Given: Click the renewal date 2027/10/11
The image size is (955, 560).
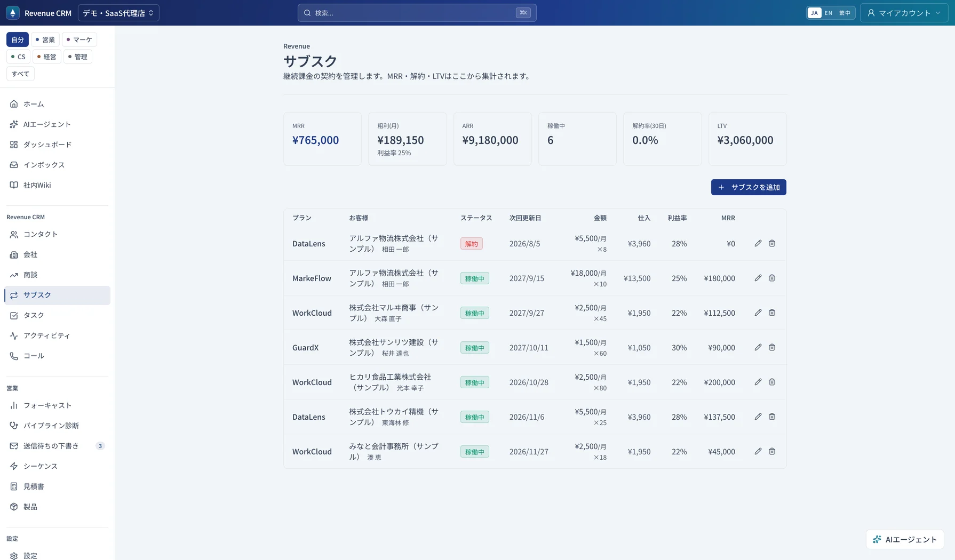Looking at the screenshot, I should pyautogui.click(x=529, y=347).
